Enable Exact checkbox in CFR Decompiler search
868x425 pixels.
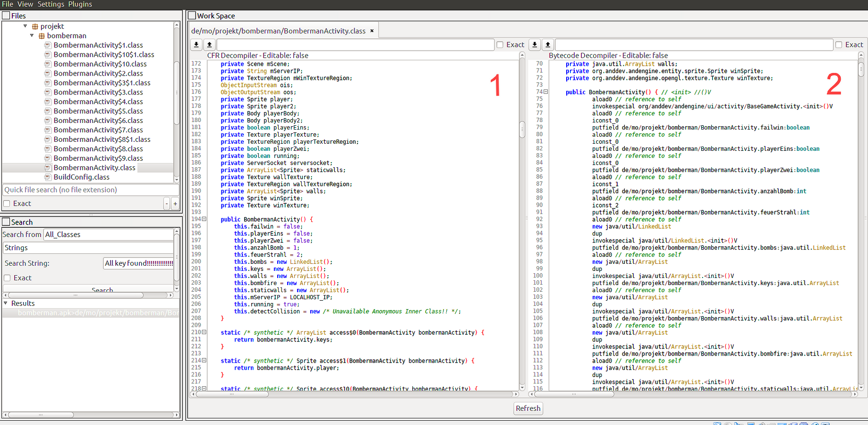pos(500,45)
